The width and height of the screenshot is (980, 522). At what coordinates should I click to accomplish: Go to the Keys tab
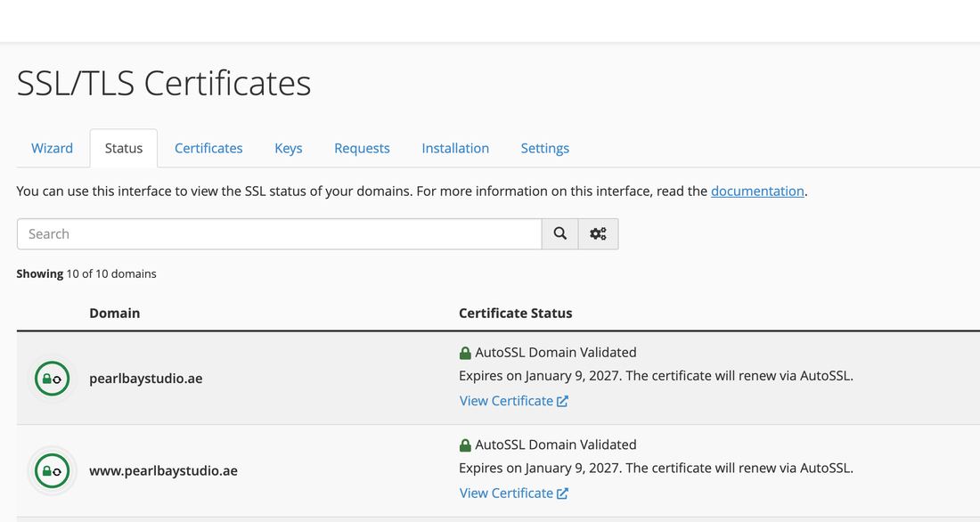(x=288, y=148)
